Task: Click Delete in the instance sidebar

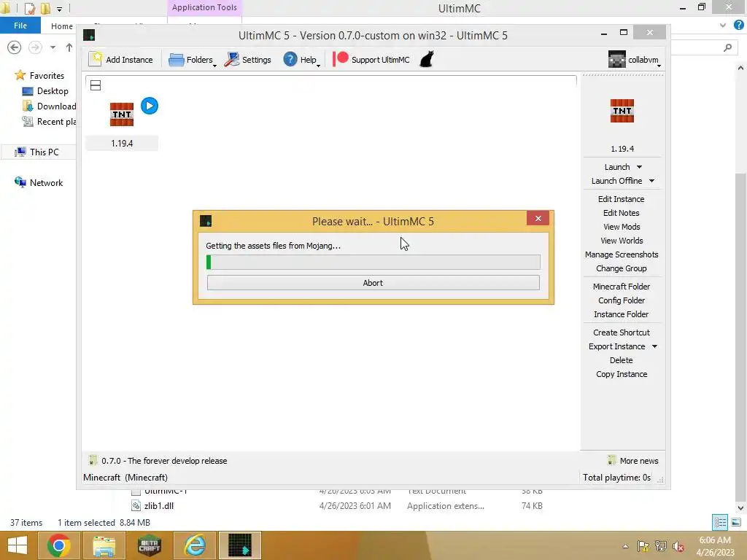Action: tap(622, 360)
